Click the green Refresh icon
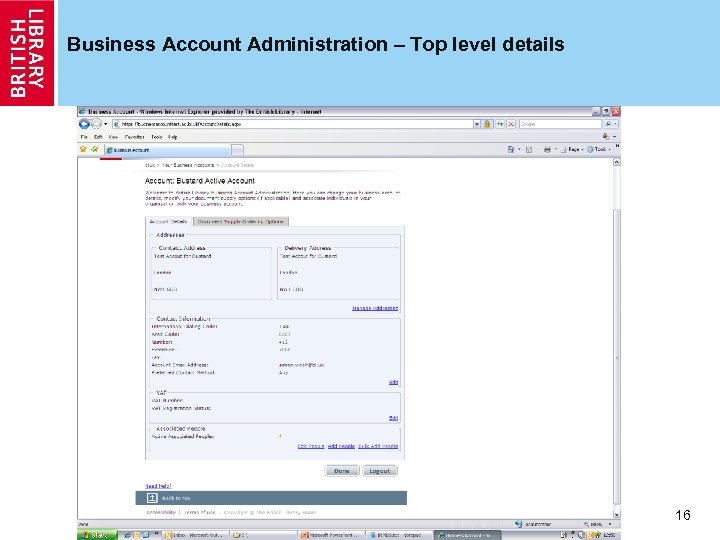 pyautogui.click(x=500, y=124)
